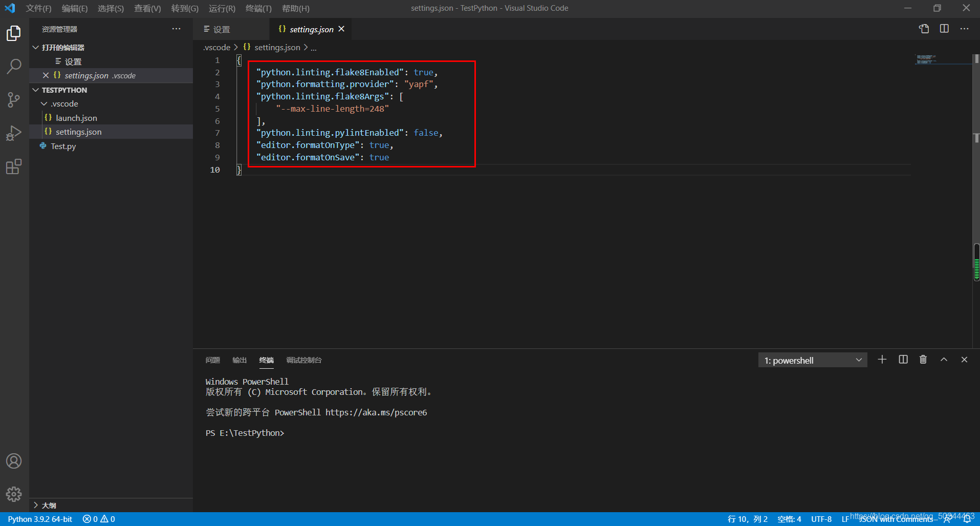This screenshot has height=526, width=980.
Task: Open the powershell terminal selector dropdown
Action: (x=812, y=360)
